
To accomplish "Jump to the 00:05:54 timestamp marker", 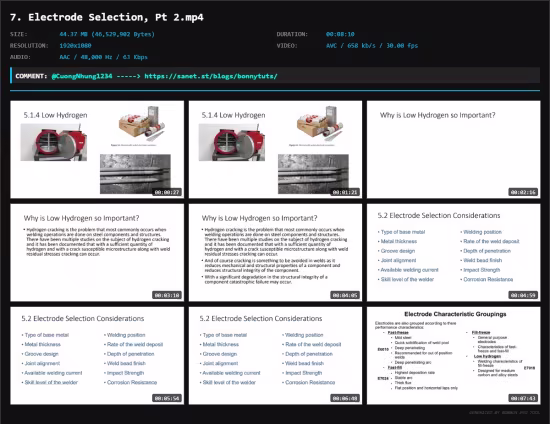I will [167, 398].
